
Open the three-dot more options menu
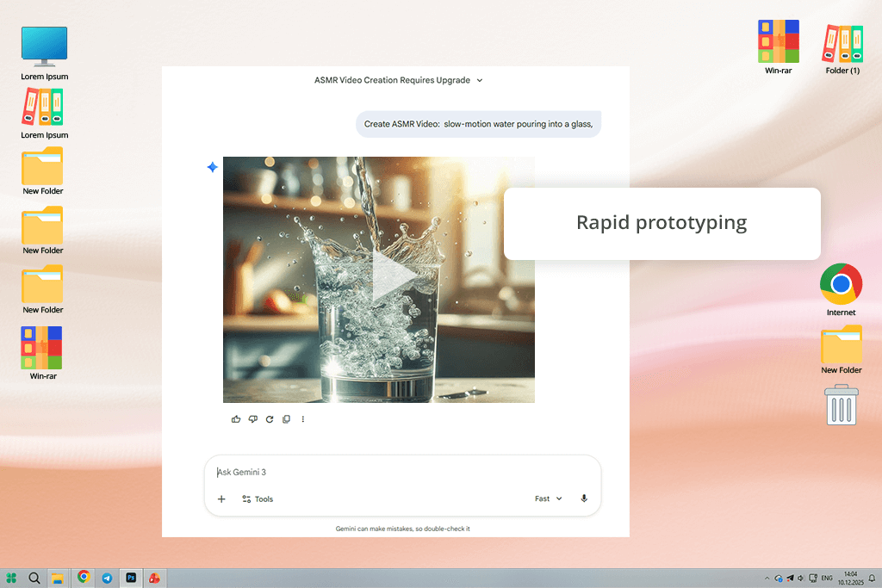click(302, 419)
